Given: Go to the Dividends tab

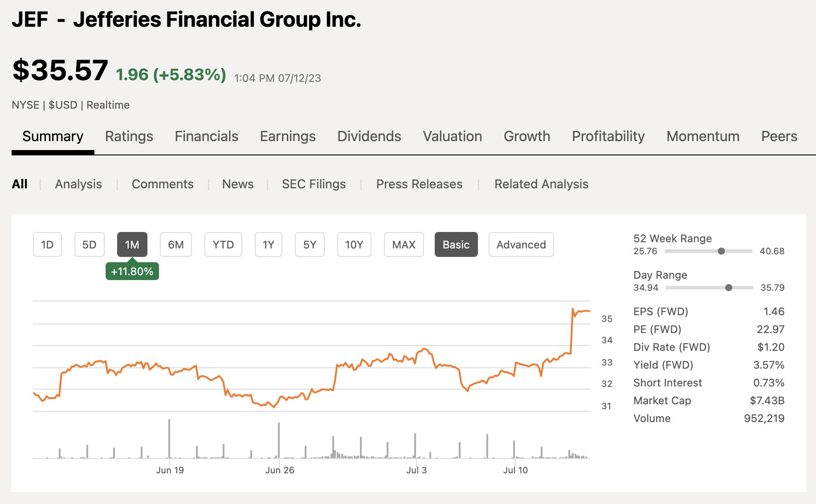Looking at the screenshot, I should pyautogui.click(x=369, y=136).
